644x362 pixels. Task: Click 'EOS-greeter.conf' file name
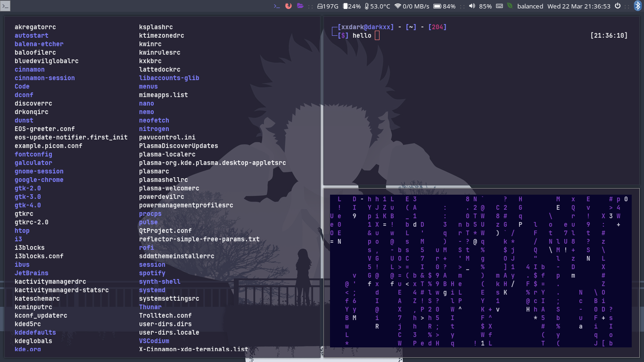45,129
